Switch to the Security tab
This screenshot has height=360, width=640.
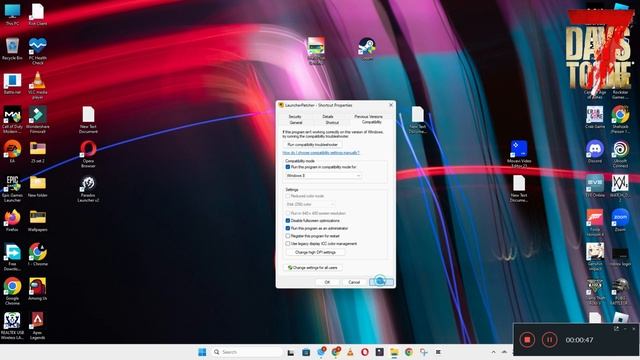click(295, 116)
